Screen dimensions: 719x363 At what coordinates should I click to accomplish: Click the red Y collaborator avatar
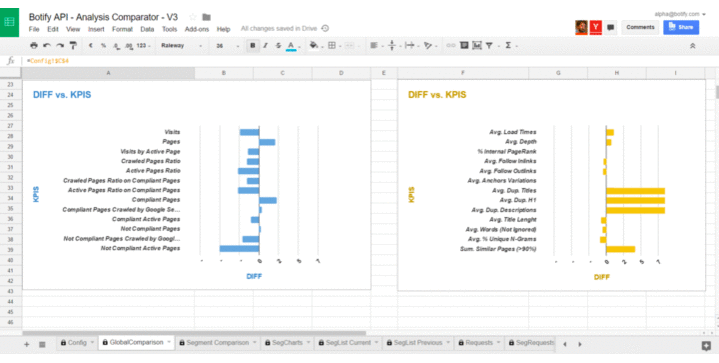(x=596, y=27)
